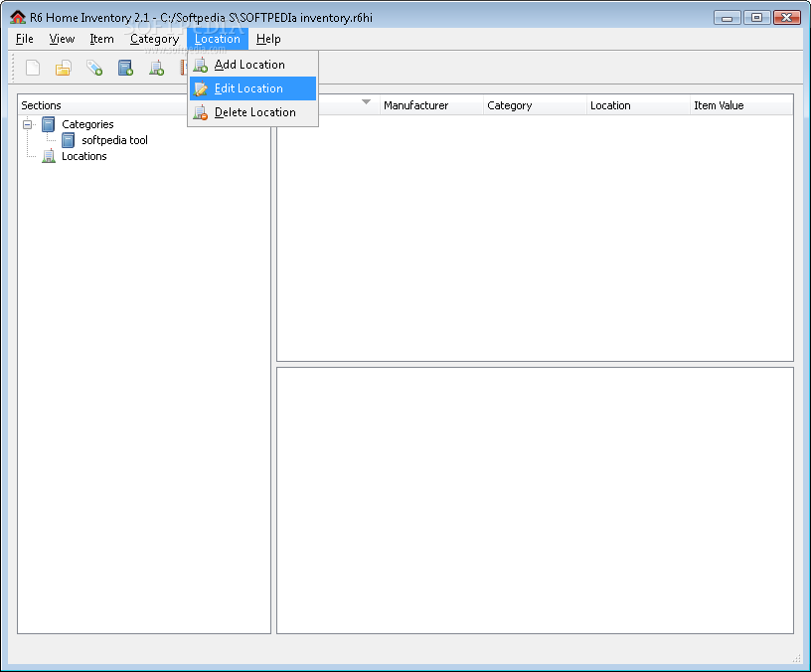Click the home icon in title bar
This screenshot has width=811, height=672.
tap(18, 17)
